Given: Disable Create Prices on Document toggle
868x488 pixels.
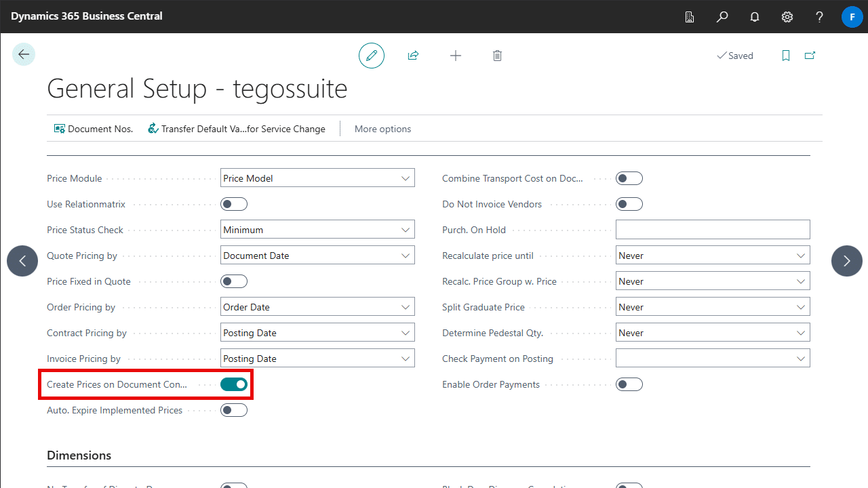Looking at the screenshot, I should 234,384.
